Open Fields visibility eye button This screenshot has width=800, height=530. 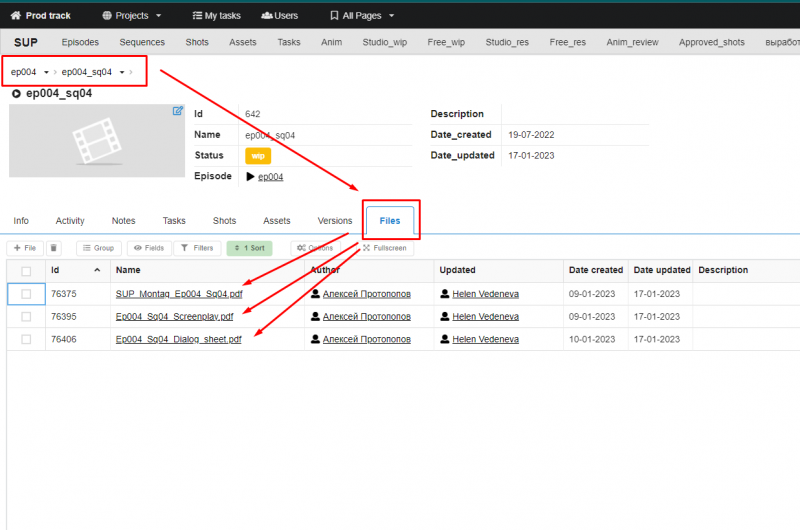pos(148,248)
